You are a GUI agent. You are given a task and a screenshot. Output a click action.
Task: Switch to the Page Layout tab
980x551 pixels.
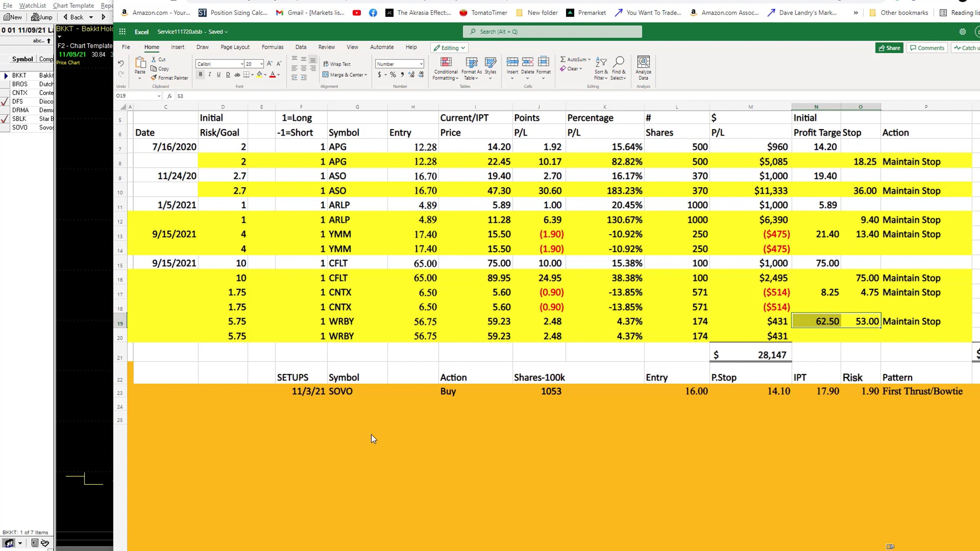[235, 47]
